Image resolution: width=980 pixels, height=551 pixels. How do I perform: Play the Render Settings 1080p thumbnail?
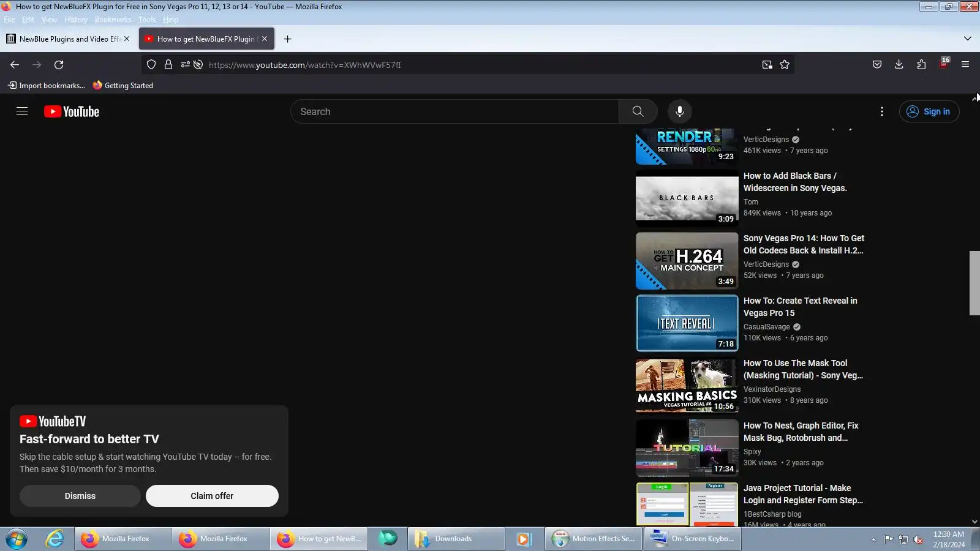coord(687,147)
